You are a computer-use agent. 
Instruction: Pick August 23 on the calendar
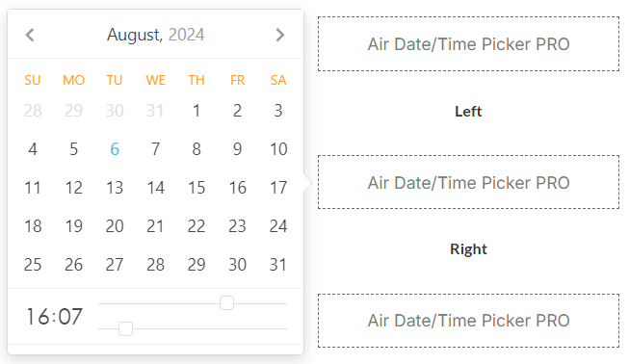tap(238, 226)
